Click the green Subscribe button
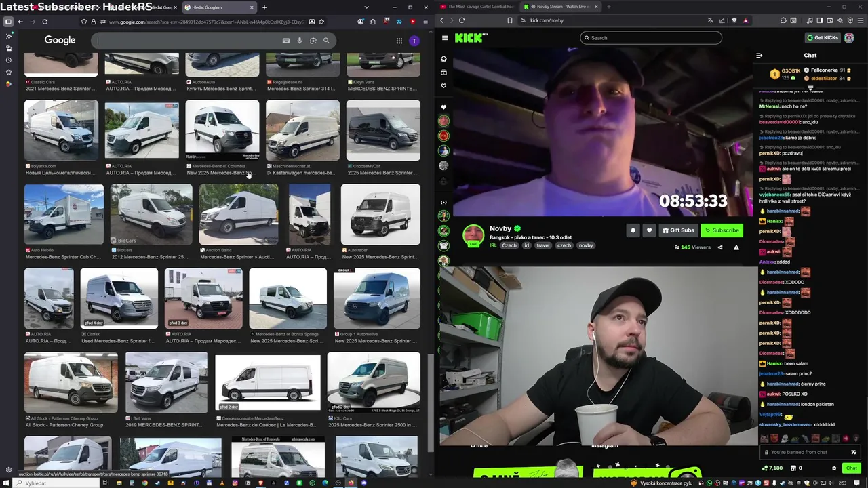868x488 pixels. click(x=722, y=230)
